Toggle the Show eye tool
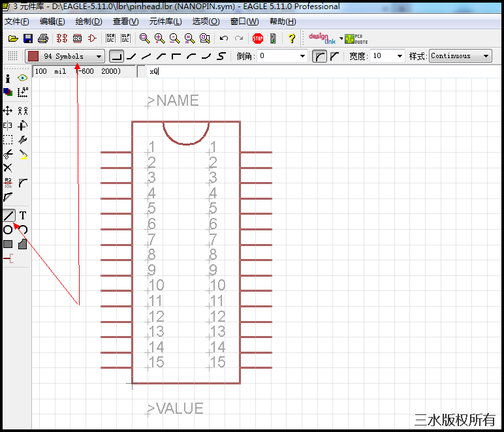504x432 pixels. pyautogui.click(x=23, y=78)
